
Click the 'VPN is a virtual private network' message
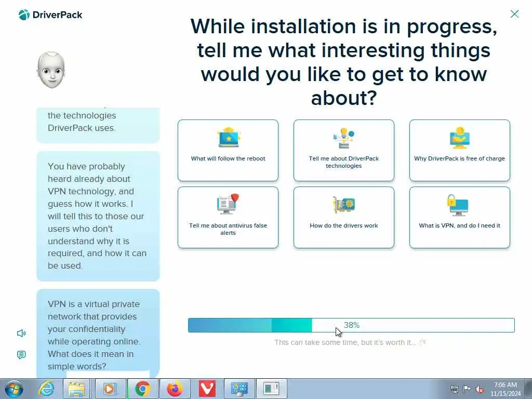click(x=98, y=334)
